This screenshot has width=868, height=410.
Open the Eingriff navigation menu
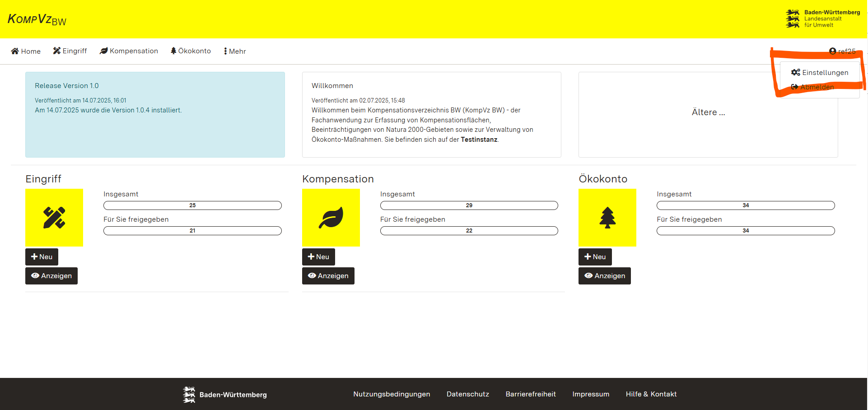tap(70, 51)
